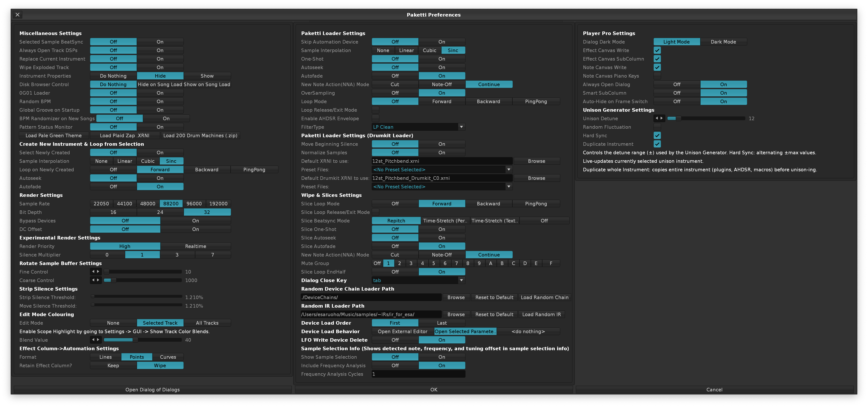
Task: Click Random Device Chain path field
Action: (371, 297)
